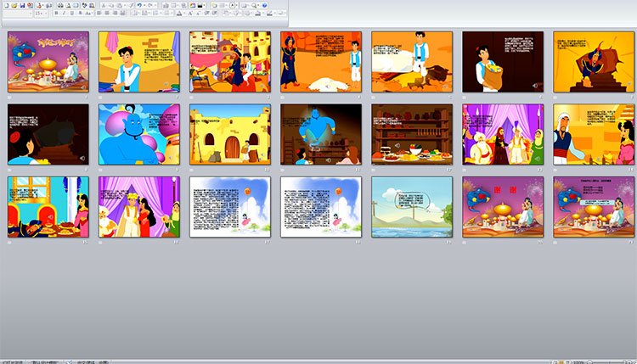Screen dimensions: 637x364
Task: Switch to Normal view in the status bar
Action: 554,362
